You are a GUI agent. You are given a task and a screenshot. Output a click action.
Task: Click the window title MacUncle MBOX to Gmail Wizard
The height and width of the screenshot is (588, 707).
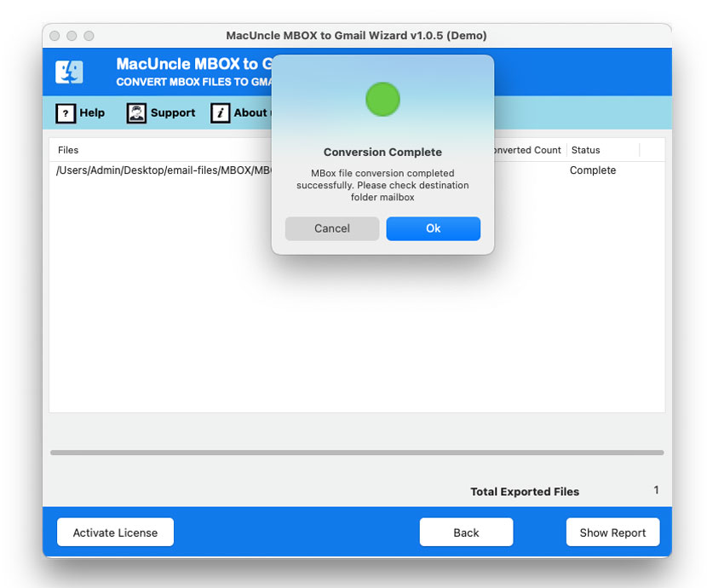[x=356, y=36]
